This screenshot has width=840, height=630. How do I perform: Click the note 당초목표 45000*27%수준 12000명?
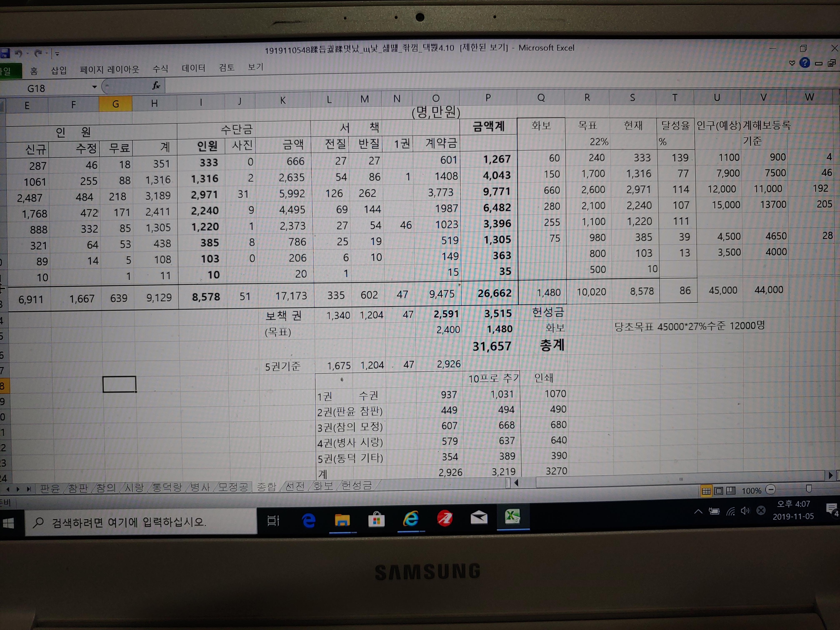click(x=689, y=326)
